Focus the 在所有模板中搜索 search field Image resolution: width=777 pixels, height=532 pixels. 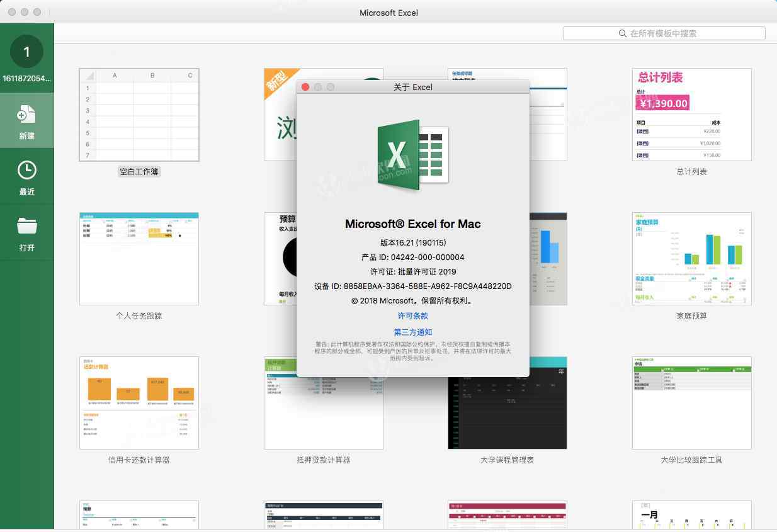664,33
